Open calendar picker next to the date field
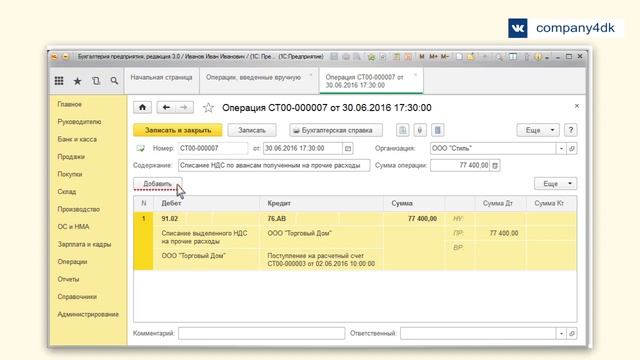This screenshot has height=360, width=640. [348, 149]
